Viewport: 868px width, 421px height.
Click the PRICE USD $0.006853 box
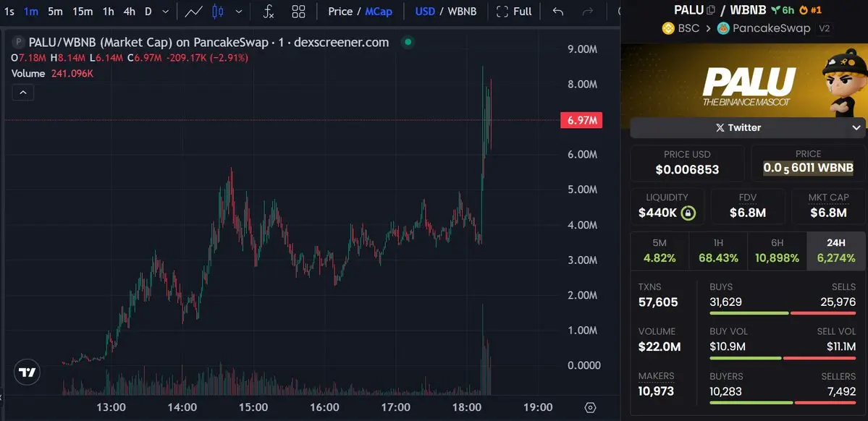click(687, 163)
